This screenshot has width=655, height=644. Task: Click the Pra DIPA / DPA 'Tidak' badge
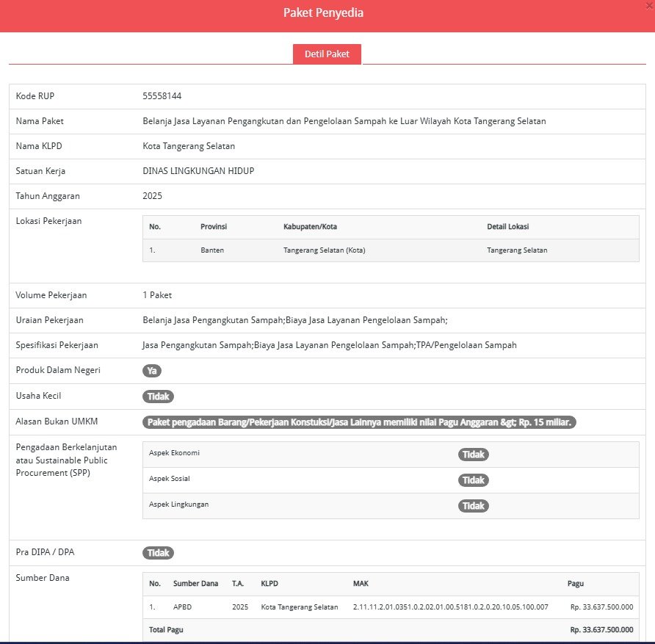click(158, 553)
